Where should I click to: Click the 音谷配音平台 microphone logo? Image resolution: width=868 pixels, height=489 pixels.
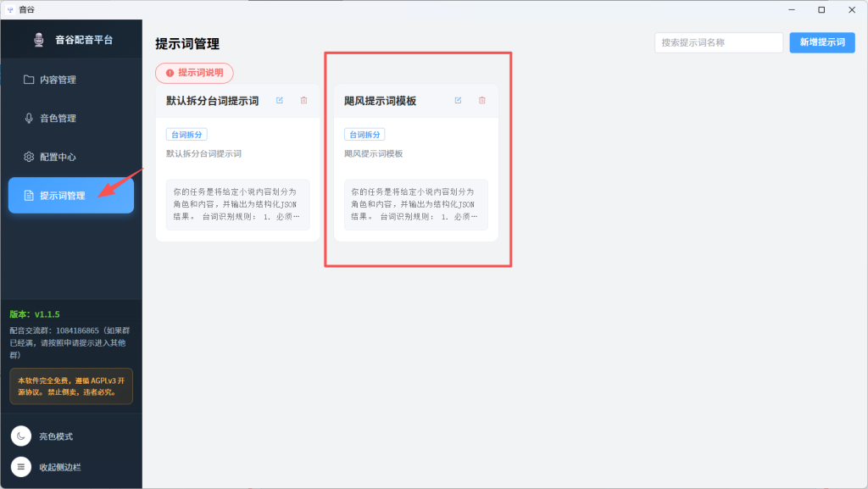click(39, 40)
